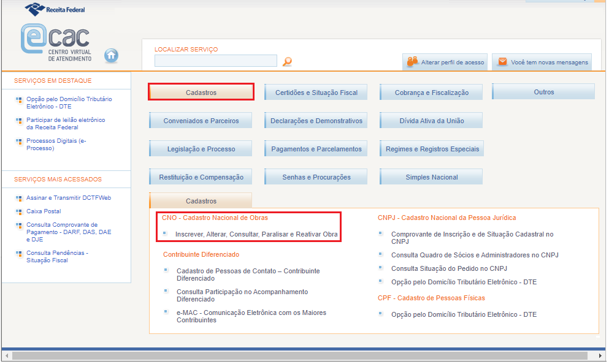This screenshot has width=609, height=364.
Task: Open Cadastro de Pessoas de Contato link
Action: pyautogui.click(x=248, y=275)
